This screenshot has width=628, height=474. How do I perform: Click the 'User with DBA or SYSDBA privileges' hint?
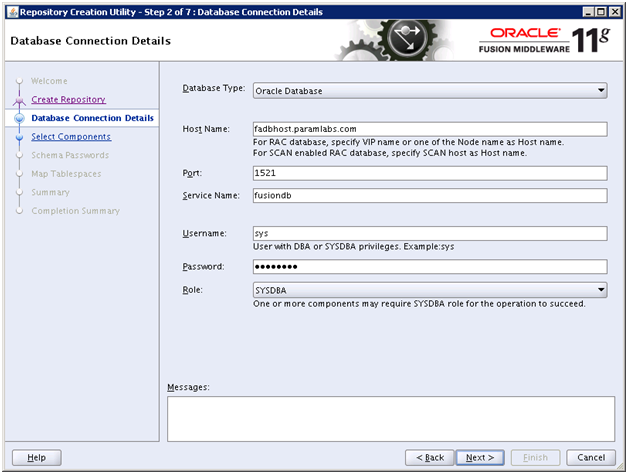tap(353, 246)
